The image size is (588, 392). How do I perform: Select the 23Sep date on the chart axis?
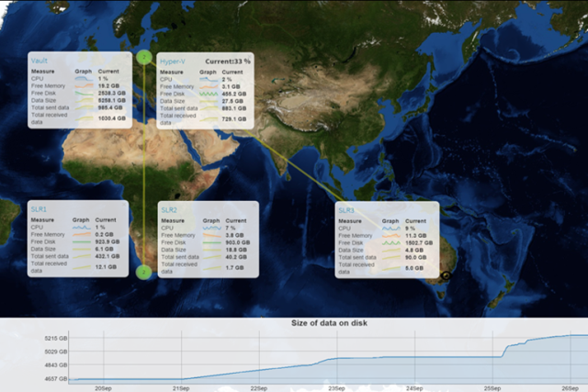(336, 387)
